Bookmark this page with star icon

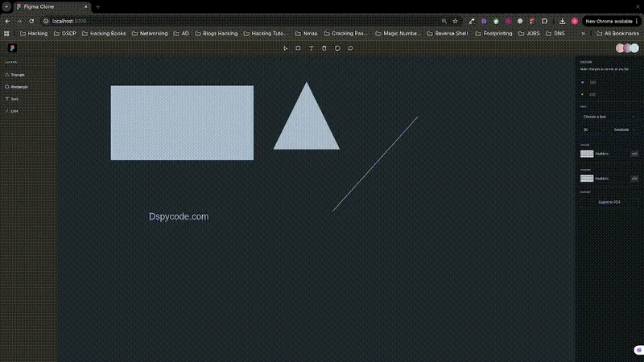pyautogui.click(x=455, y=21)
